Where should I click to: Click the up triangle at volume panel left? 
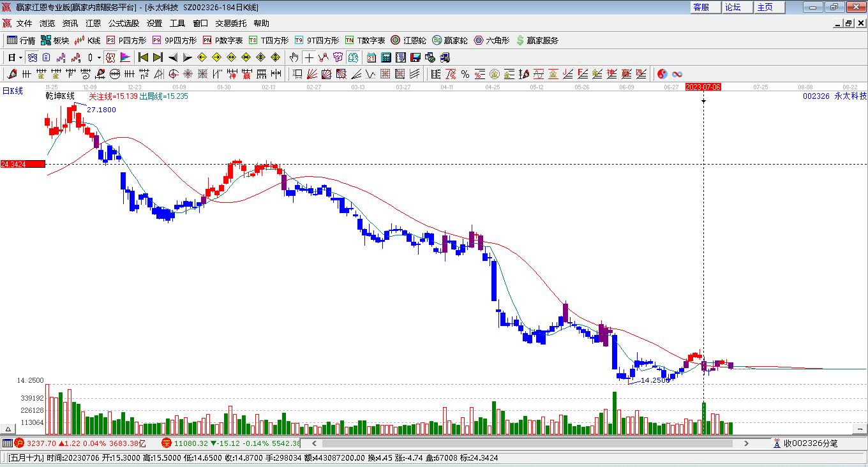pos(9,429)
